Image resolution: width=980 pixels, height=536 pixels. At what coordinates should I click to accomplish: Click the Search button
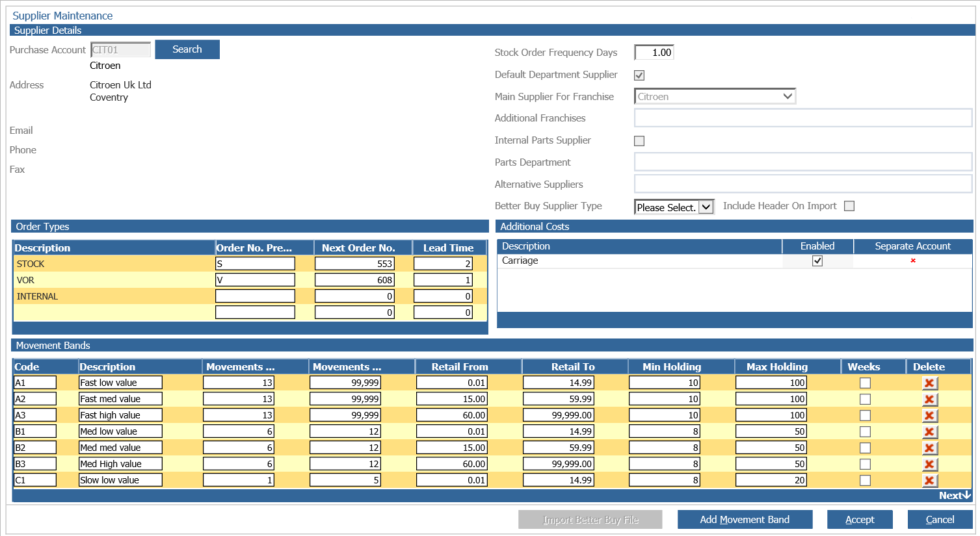[x=187, y=49]
